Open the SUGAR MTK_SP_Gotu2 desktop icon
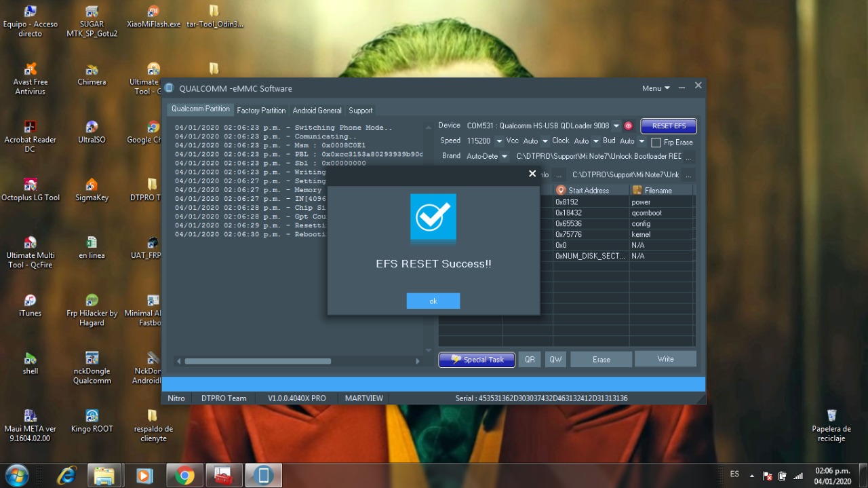The height and width of the screenshot is (488, 868). click(92, 20)
